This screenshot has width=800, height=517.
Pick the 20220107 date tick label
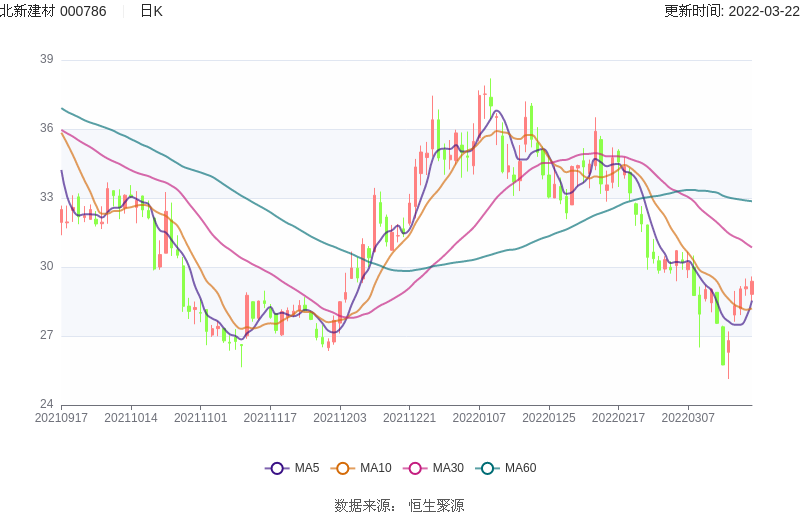click(479, 417)
